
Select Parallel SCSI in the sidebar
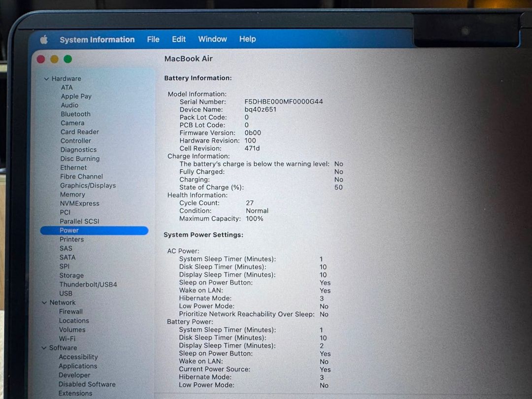[x=79, y=221]
